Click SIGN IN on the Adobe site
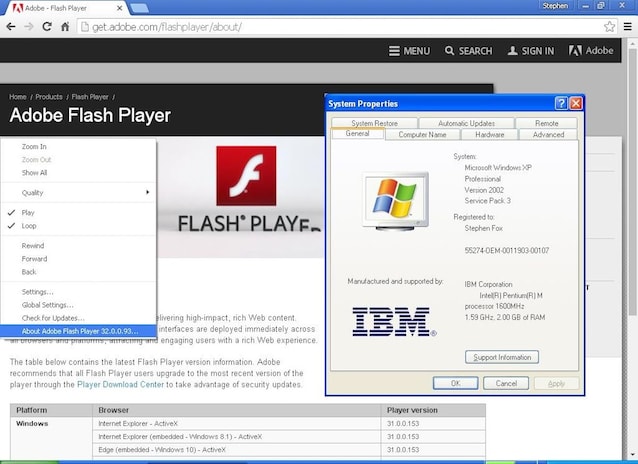This screenshot has height=464, width=638. pyautogui.click(x=531, y=51)
